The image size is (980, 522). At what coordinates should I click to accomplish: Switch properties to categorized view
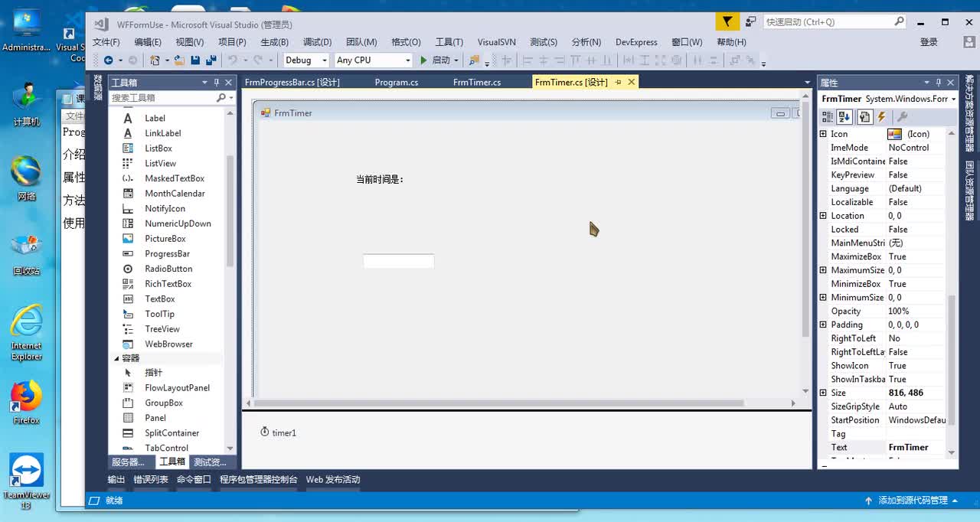click(x=828, y=116)
